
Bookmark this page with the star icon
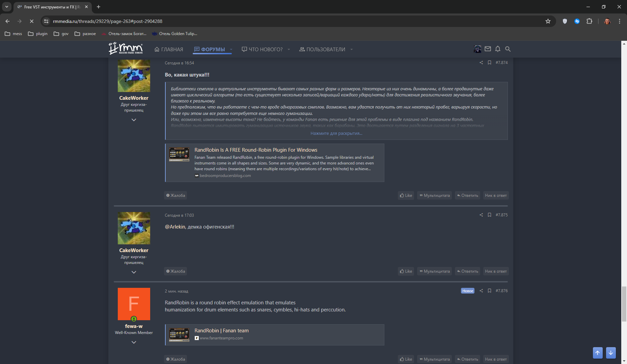click(x=548, y=21)
